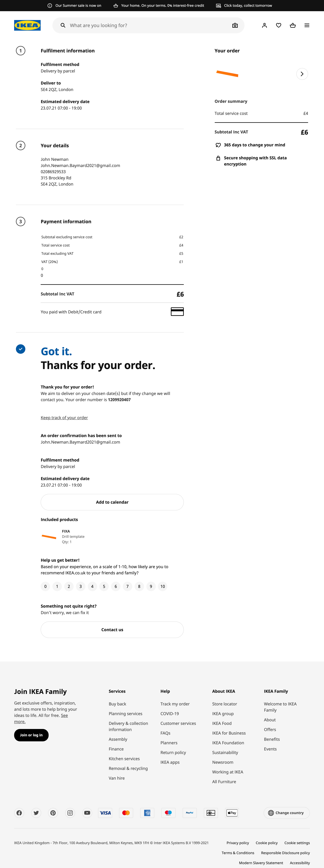This screenshot has height=868, width=324.
Task: Visit IKEA's Instagram page icon
Action: (x=70, y=813)
